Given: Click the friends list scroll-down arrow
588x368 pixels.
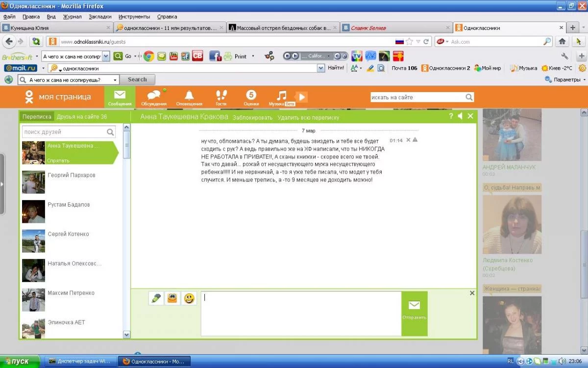Looking at the screenshot, I should click(126, 335).
